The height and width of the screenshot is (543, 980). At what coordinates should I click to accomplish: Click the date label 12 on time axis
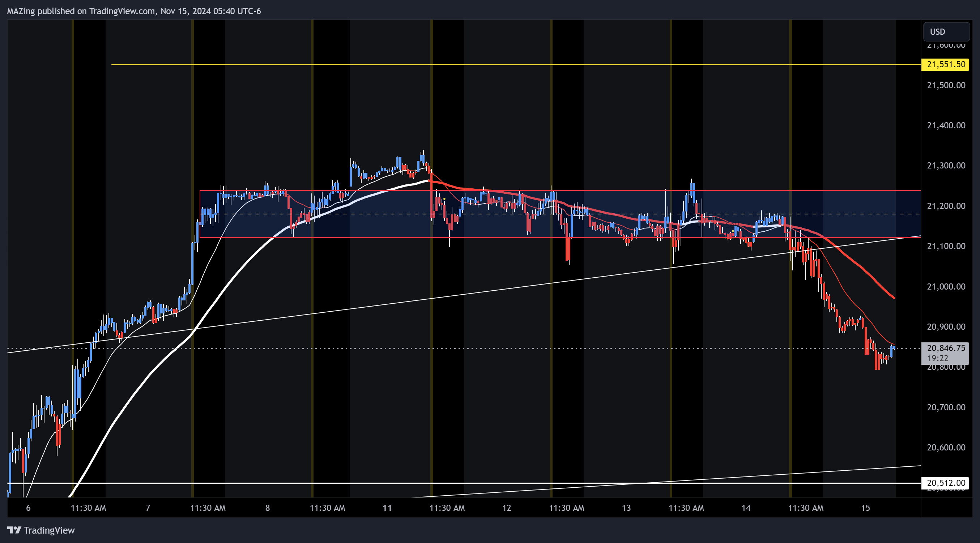(x=507, y=508)
